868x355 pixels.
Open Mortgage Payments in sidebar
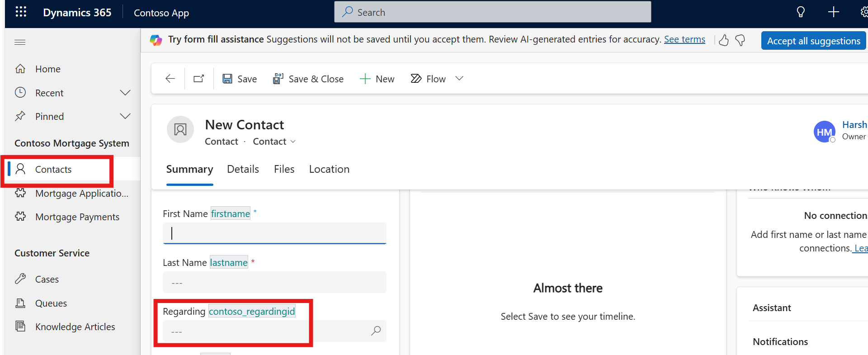tap(77, 217)
